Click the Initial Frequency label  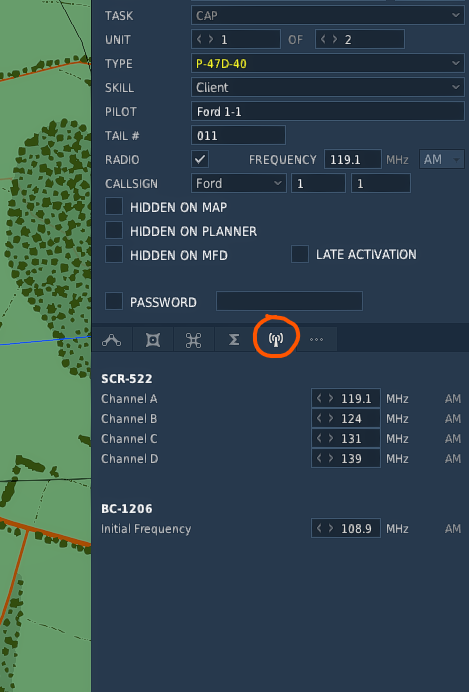pyautogui.click(x=146, y=529)
